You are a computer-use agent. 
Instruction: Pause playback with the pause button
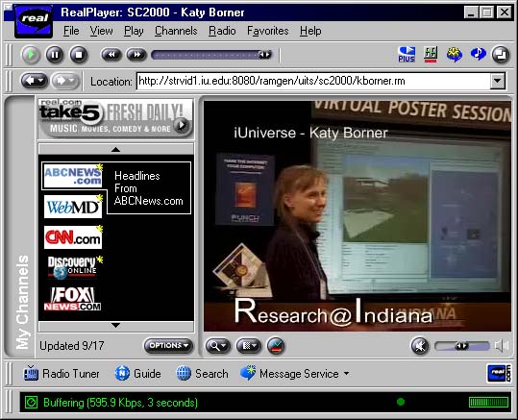[x=55, y=55]
